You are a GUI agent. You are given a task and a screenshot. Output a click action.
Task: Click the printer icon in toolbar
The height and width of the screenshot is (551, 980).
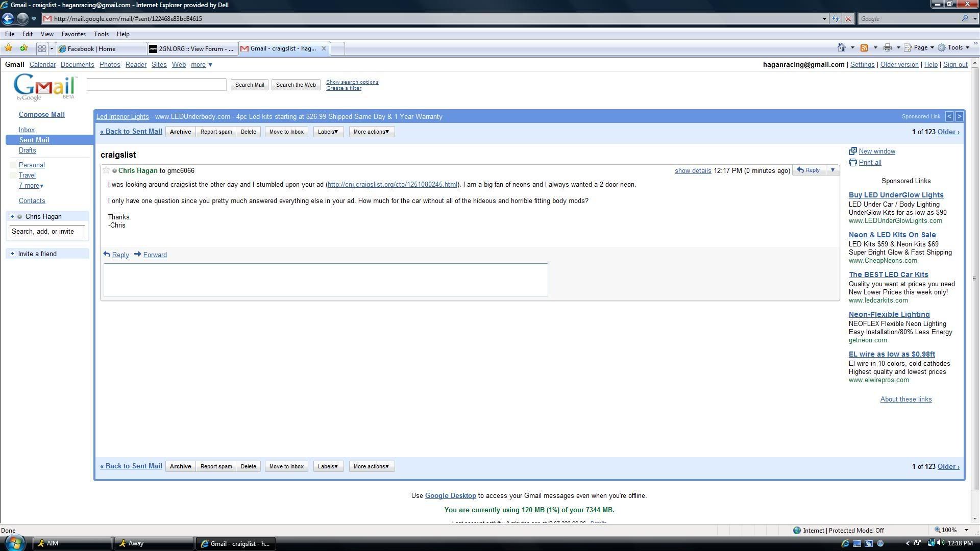(888, 47)
